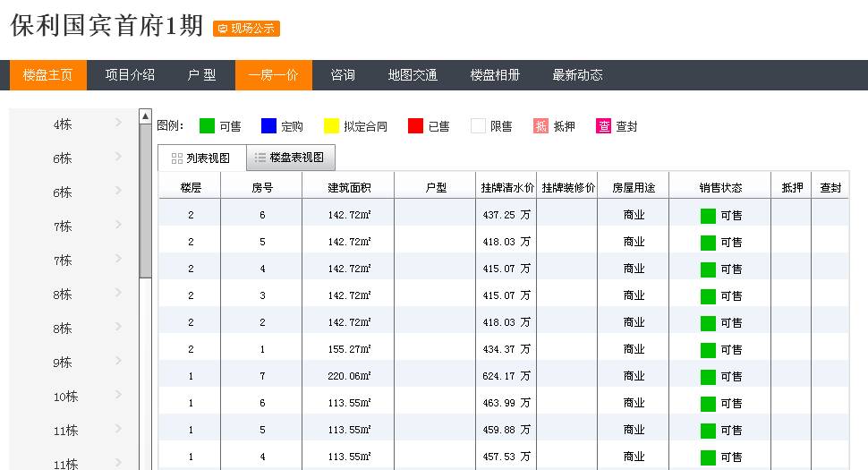Click the price 437.25 万
This screenshot has height=470, width=868.
coord(506,215)
